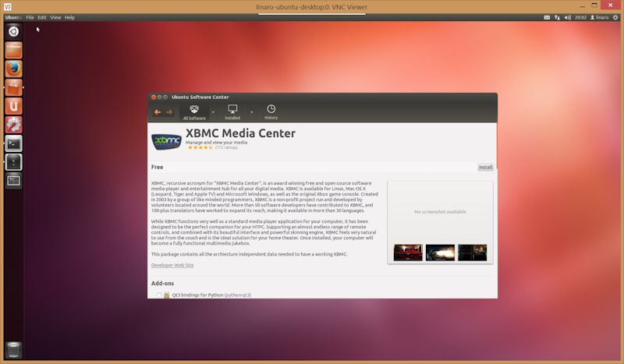Go forward with the right arrow button

pos(169,112)
